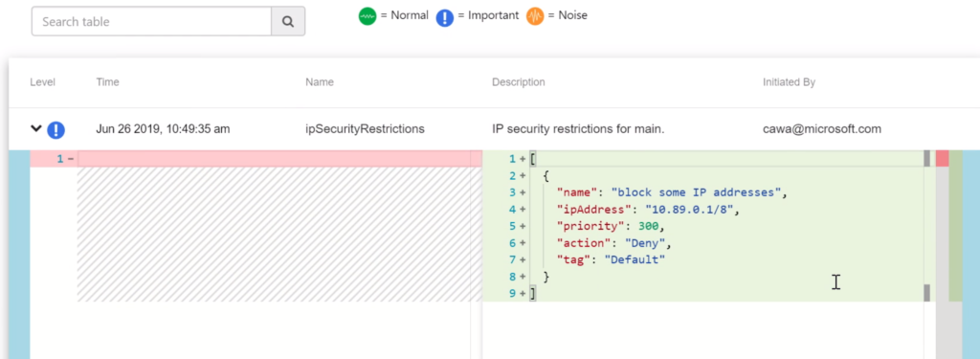The height and width of the screenshot is (359, 980).
Task: Click the Jun 26 2019 timestamp cell
Action: [163, 129]
